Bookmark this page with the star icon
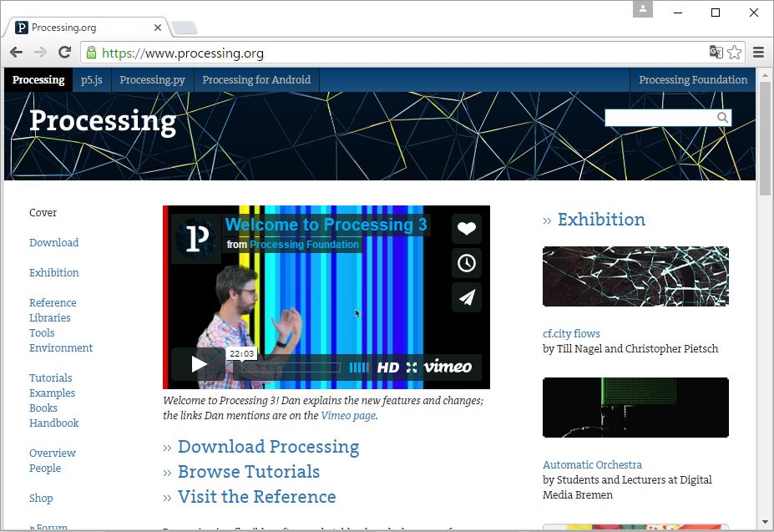The height and width of the screenshot is (532, 774). pos(735,52)
